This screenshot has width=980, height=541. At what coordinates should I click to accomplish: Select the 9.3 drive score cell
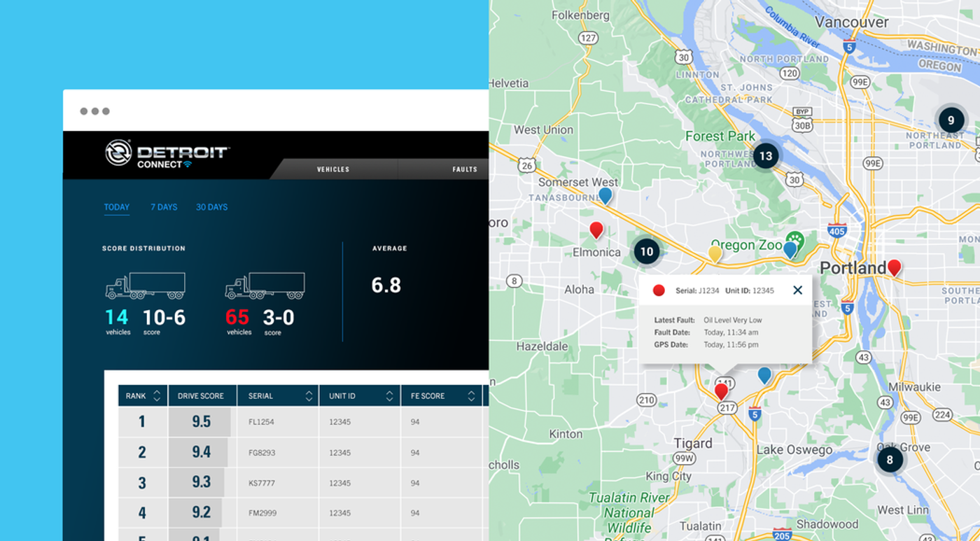point(202,482)
